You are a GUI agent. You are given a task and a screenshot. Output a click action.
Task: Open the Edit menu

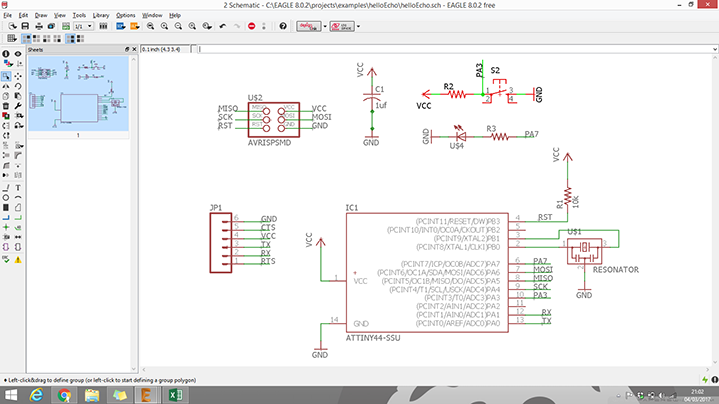pyautogui.click(x=23, y=15)
